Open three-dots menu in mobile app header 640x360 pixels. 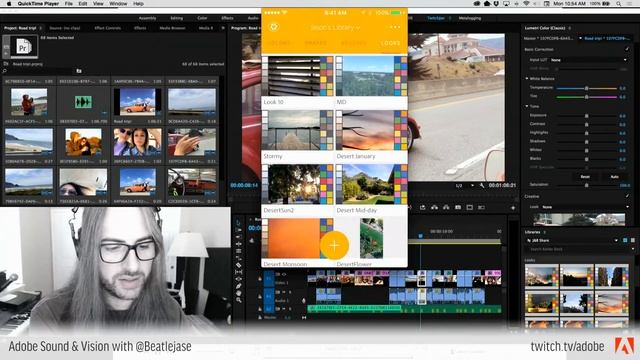tap(395, 27)
